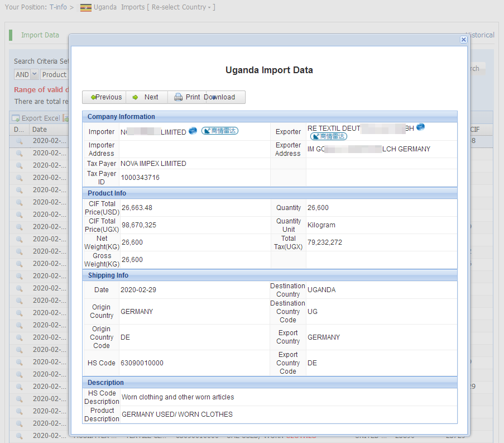Viewport: 504px width, 443px height.
Task: Click the magnifier icon in the first data row
Action: pyautogui.click(x=19, y=141)
